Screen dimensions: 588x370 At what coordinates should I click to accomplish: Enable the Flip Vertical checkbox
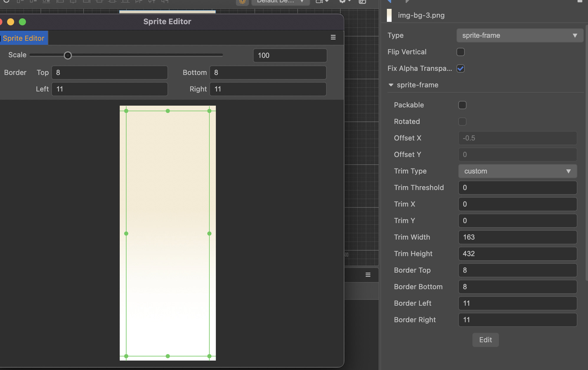tap(460, 52)
